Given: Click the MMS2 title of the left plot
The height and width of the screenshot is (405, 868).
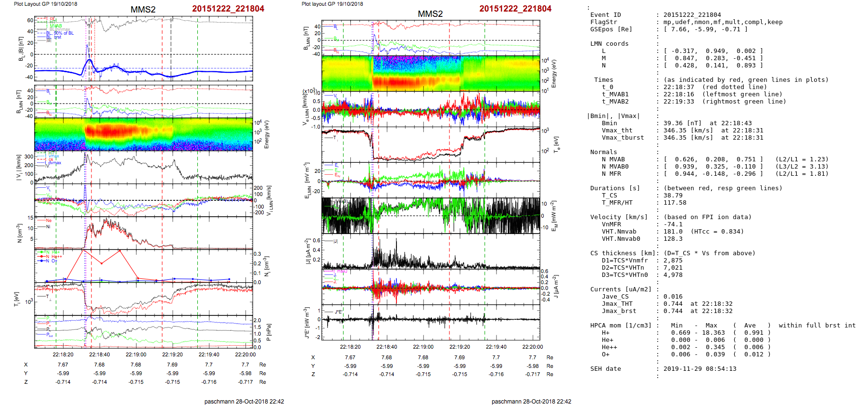Looking at the screenshot, I should coord(143,10).
